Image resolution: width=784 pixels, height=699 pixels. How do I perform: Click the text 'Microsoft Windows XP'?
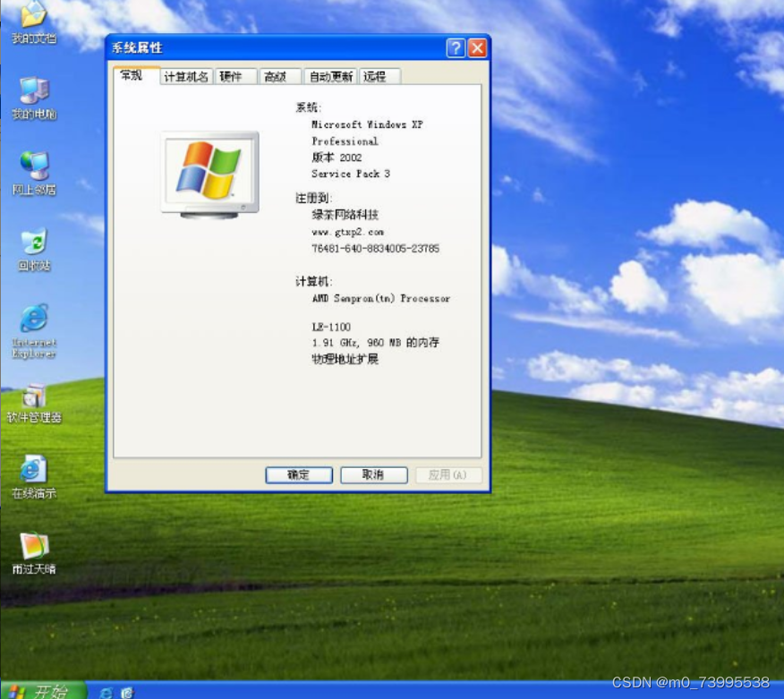367,124
